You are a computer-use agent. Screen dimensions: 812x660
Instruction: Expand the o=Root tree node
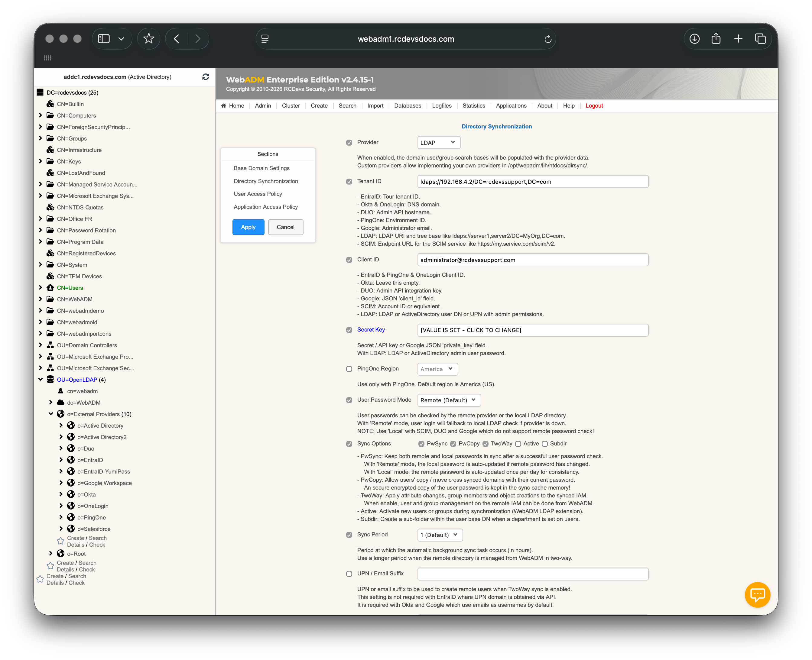51,554
